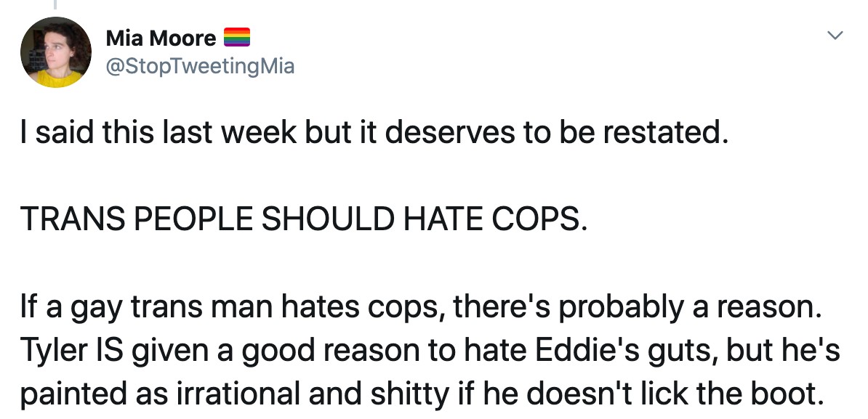Click the thread connector line above the avatar
The image size is (868, 419).
[56, 5]
